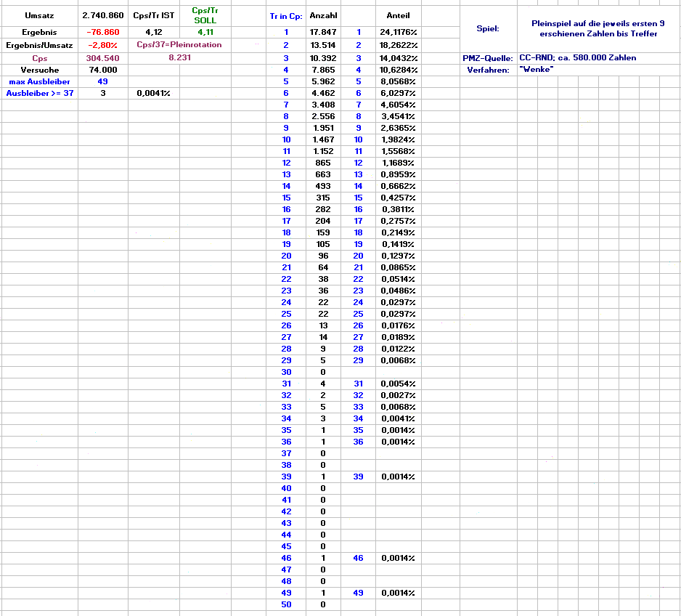Select the Anzahl value 282
The height and width of the screenshot is (616, 681).
pyautogui.click(x=323, y=209)
